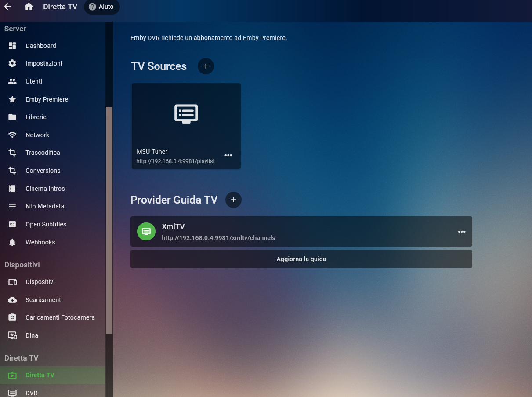Open the M3U Tuner card
532x397 pixels.
[x=186, y=115]
